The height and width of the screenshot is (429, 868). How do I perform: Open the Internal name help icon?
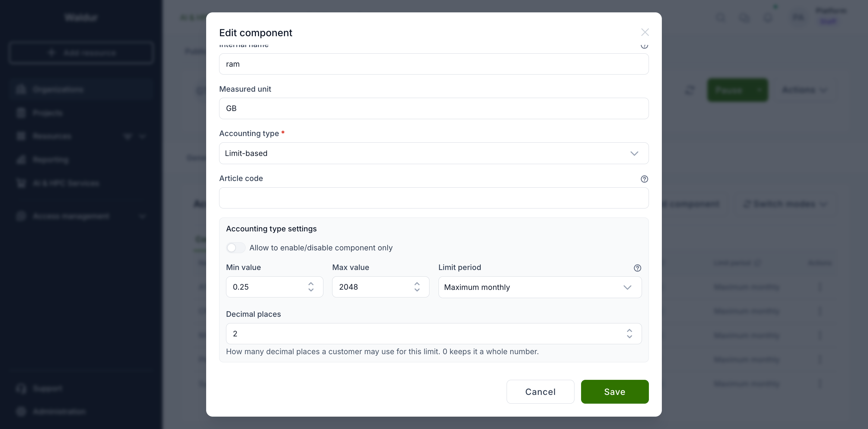(x=644, y=46)
